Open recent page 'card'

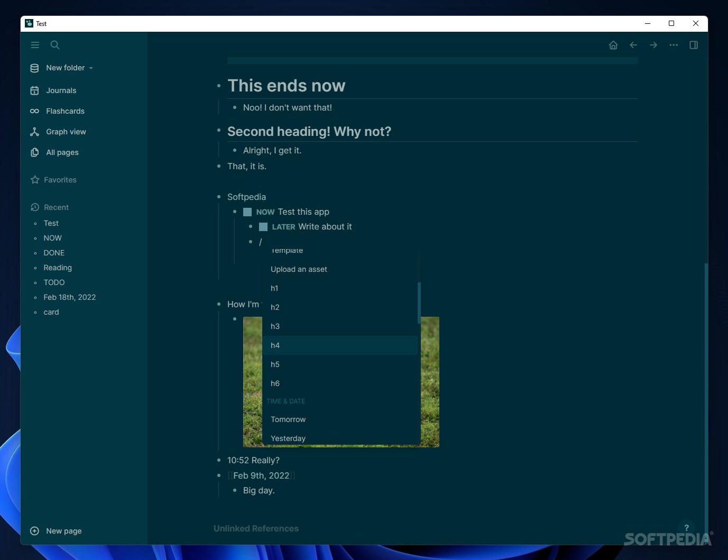click(x=51, y=312)
